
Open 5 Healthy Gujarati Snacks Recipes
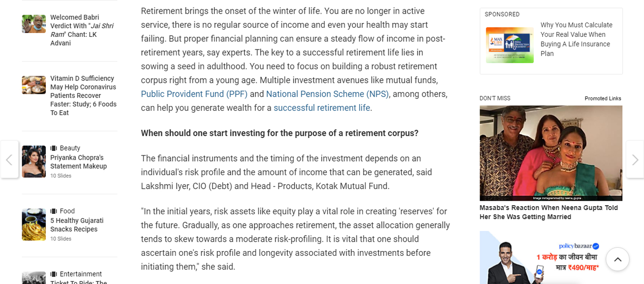(x=77, y=225)
